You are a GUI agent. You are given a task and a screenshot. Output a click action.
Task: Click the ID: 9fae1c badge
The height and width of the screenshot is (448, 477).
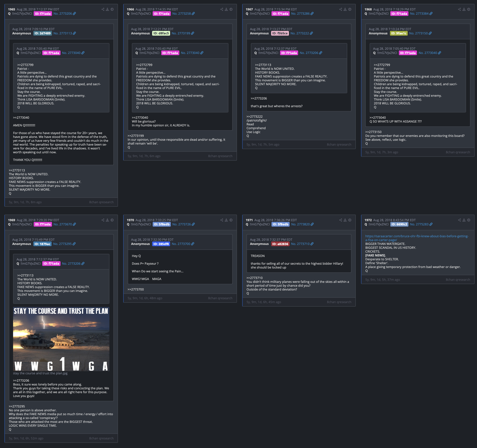[399, 33]
